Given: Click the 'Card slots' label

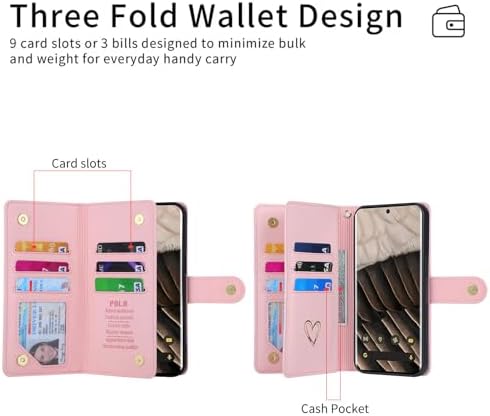Looking at the screenshot, I should click(x=79, y=163).
